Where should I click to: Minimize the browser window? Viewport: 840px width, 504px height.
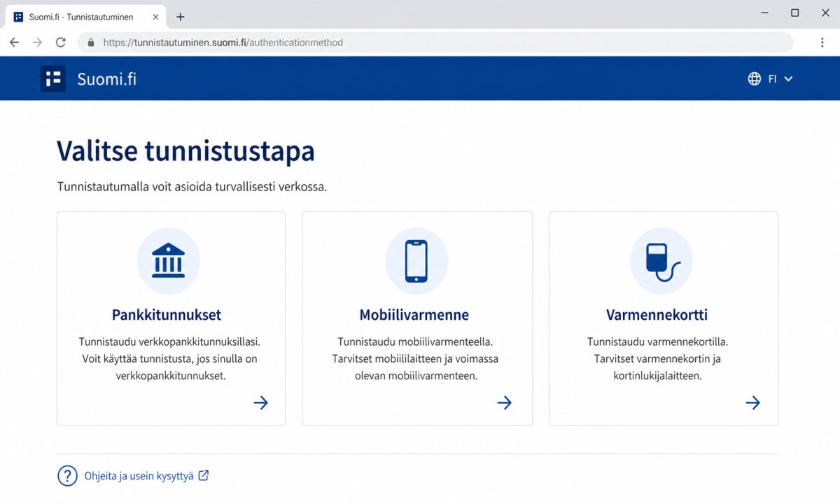pos(763,13)
